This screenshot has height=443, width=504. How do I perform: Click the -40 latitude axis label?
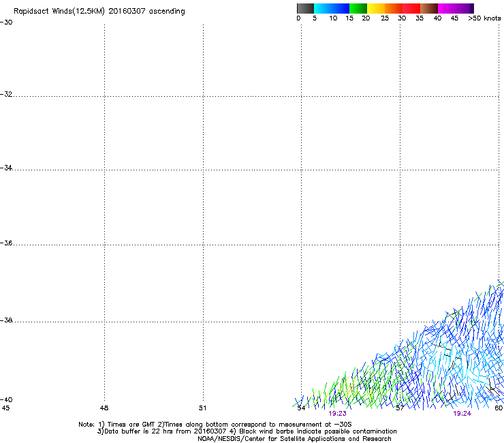point(6,399)
